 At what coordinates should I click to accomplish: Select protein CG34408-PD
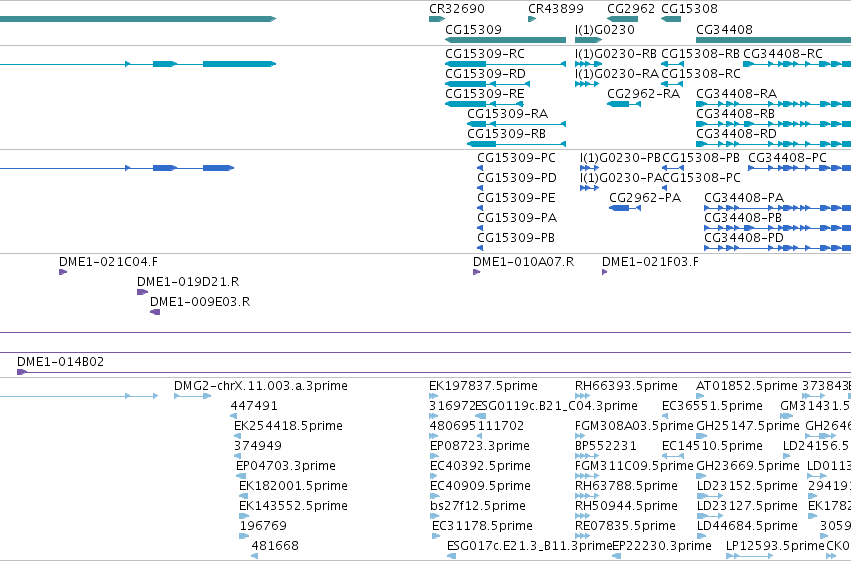[777, 248]
